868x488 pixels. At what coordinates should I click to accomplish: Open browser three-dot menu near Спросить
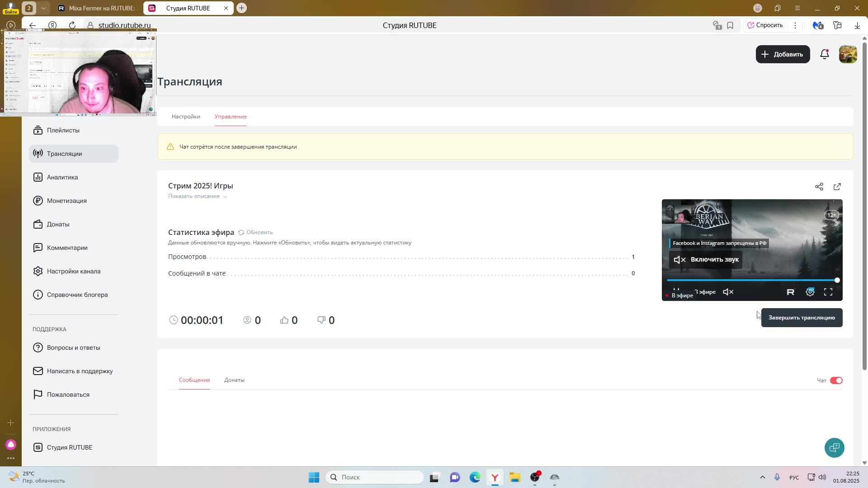795,25
